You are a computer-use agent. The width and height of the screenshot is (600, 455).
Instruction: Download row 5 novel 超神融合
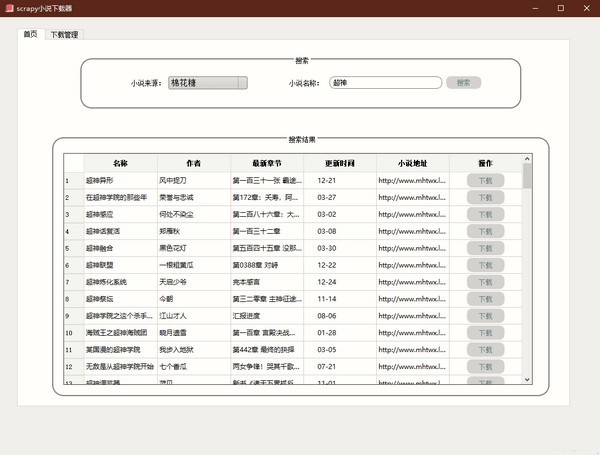coord(486,248)
